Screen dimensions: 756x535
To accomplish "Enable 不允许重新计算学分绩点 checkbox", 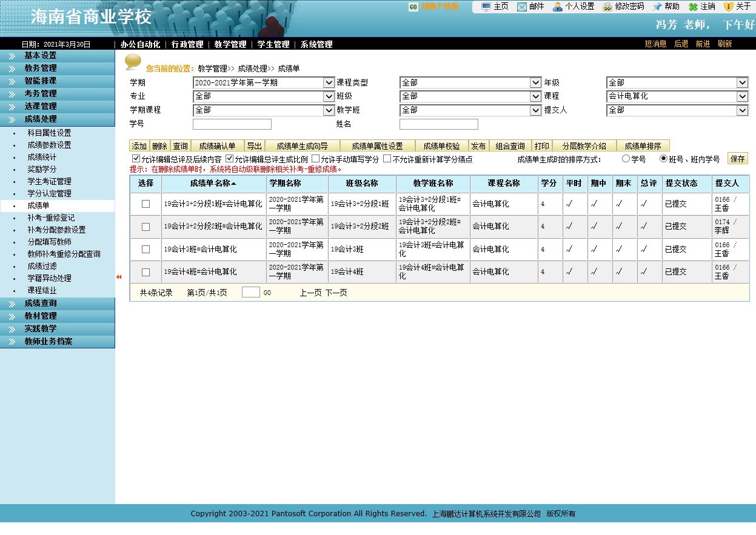I will (387, 159).
